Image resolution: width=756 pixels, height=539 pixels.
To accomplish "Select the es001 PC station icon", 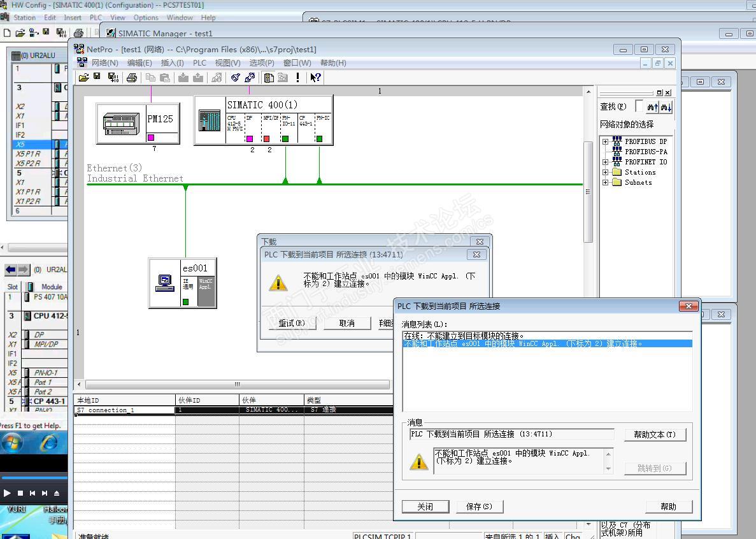I will click(165, 282).
